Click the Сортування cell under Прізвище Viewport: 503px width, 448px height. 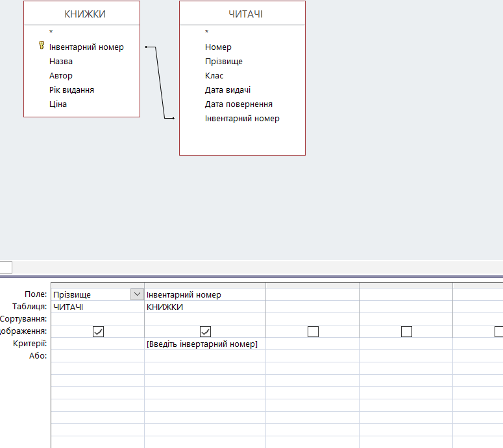tap(97, 319)
